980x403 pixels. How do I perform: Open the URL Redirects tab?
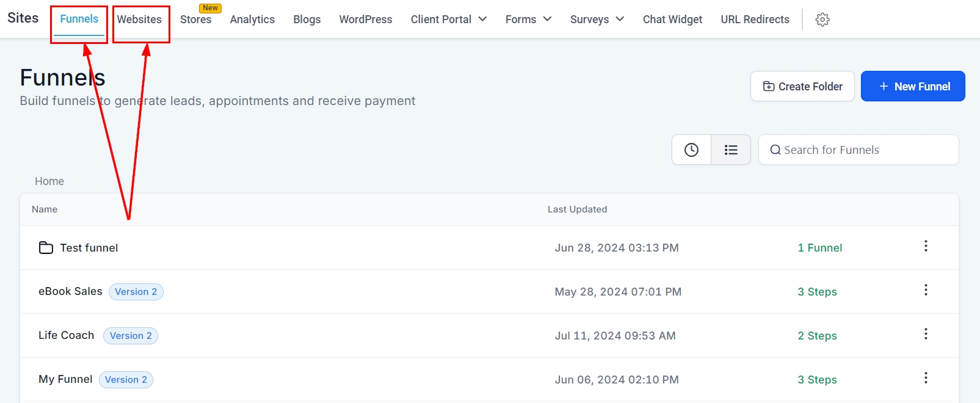coord(755,20)
